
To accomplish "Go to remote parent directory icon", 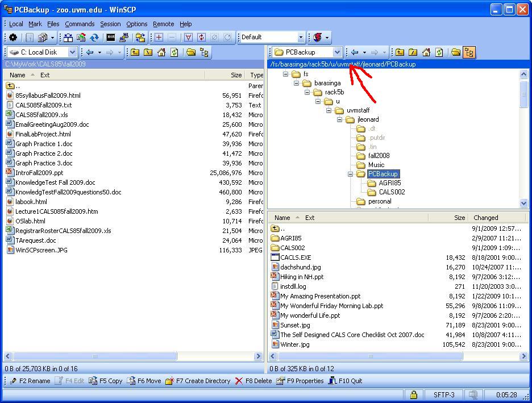I will click(x=400, y=52).
